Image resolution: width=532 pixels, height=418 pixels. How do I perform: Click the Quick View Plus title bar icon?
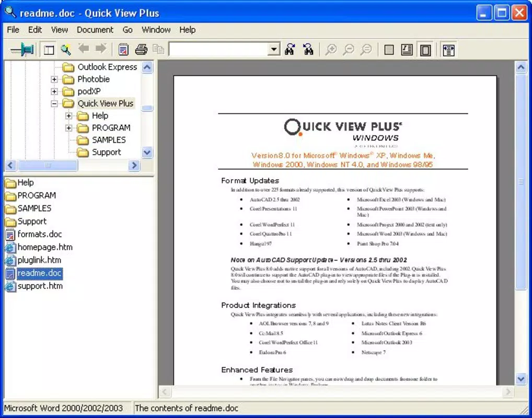click(10, 12)
